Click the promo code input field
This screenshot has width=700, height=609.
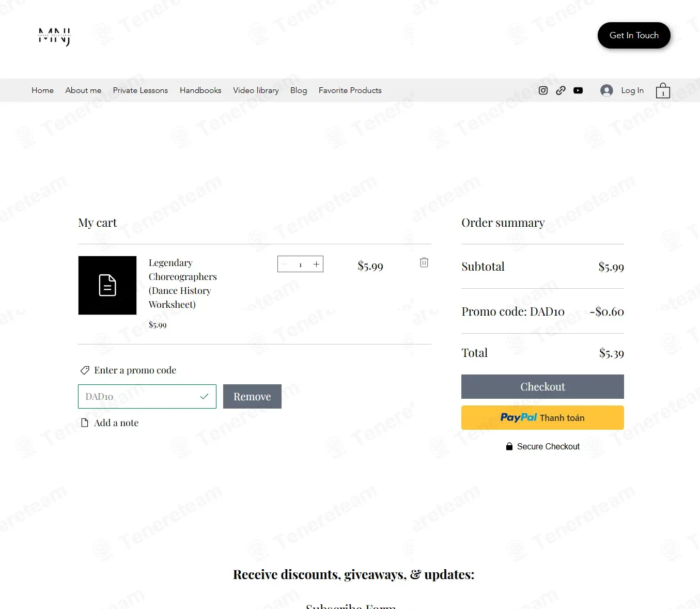(147, 397)
